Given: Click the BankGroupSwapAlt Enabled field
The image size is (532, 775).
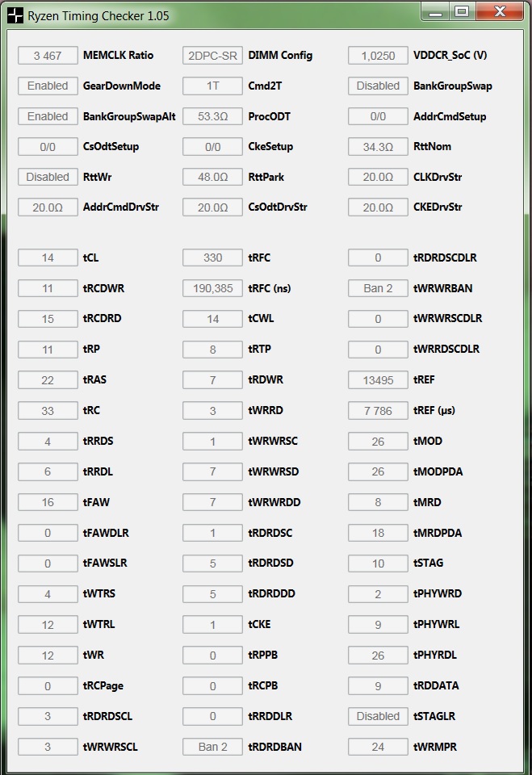Looking at the screenshot, I should [48, 116].
